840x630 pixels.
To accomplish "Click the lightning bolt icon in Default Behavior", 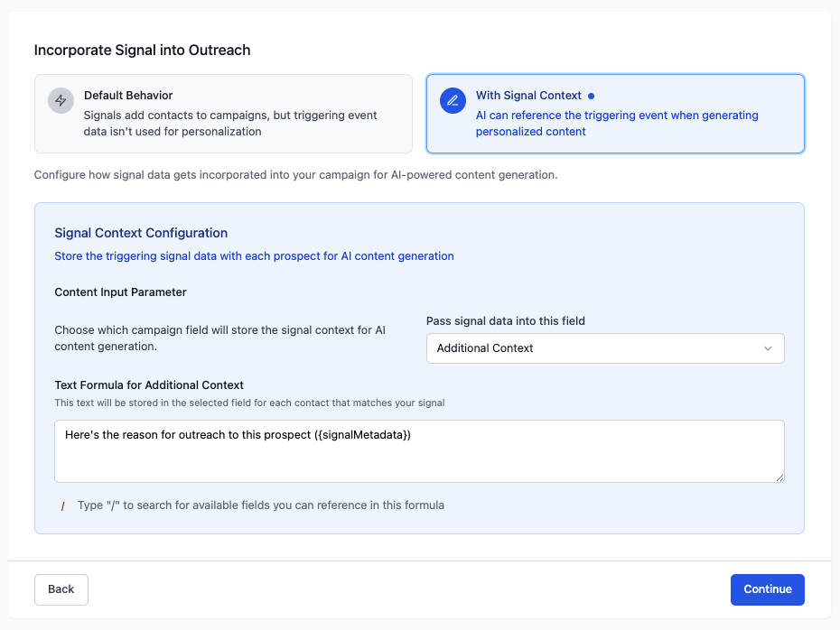I will (x=61, y=100).
